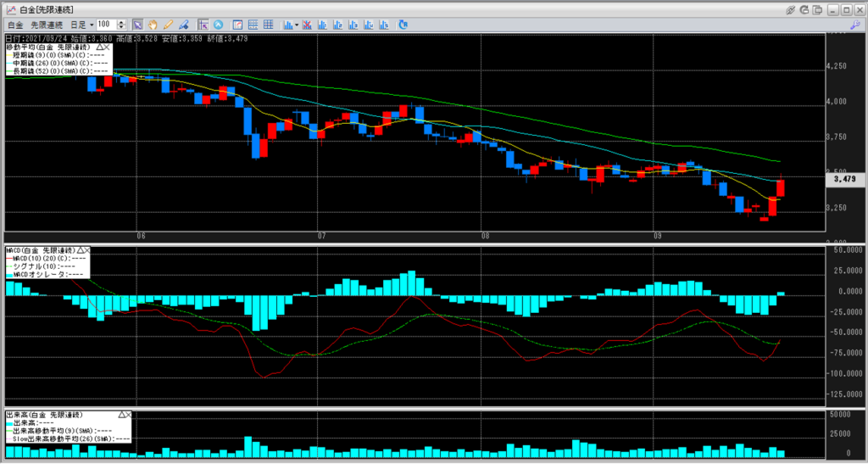Collapse the MACD legend with its triangle
This screenshot has width=868, height=464.
coord(81,251)
